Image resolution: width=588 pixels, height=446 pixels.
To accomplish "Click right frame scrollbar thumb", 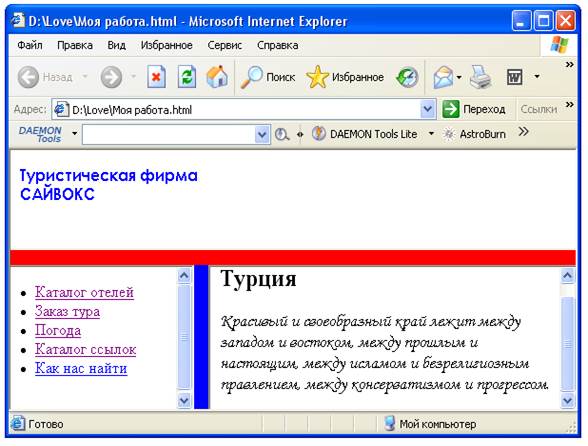I will [x=568, y=344].
